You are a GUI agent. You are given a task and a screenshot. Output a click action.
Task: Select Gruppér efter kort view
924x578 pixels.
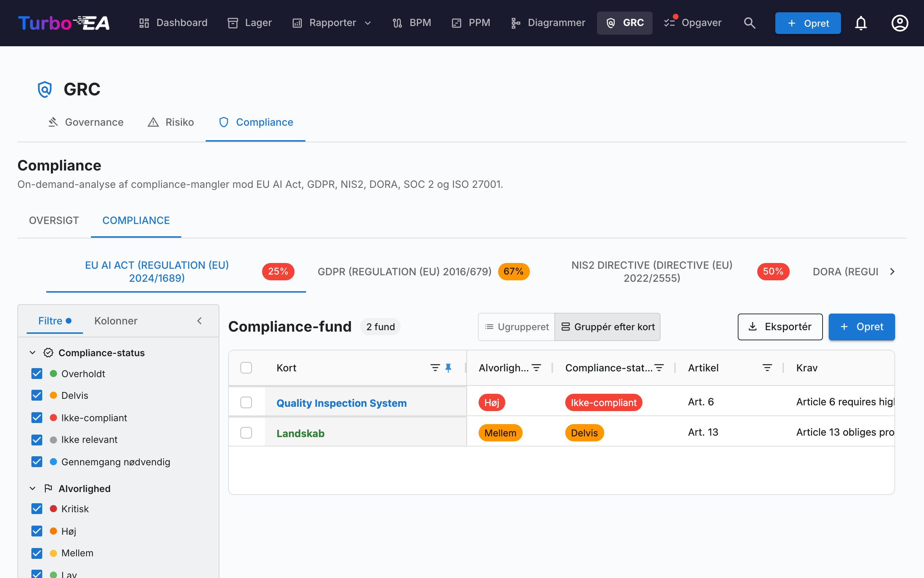click(x=607, y=327)
